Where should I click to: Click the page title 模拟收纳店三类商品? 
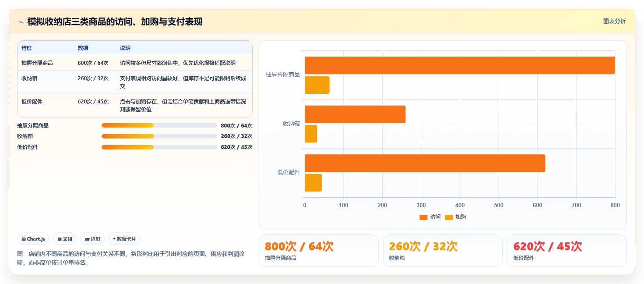click(115, 22)
